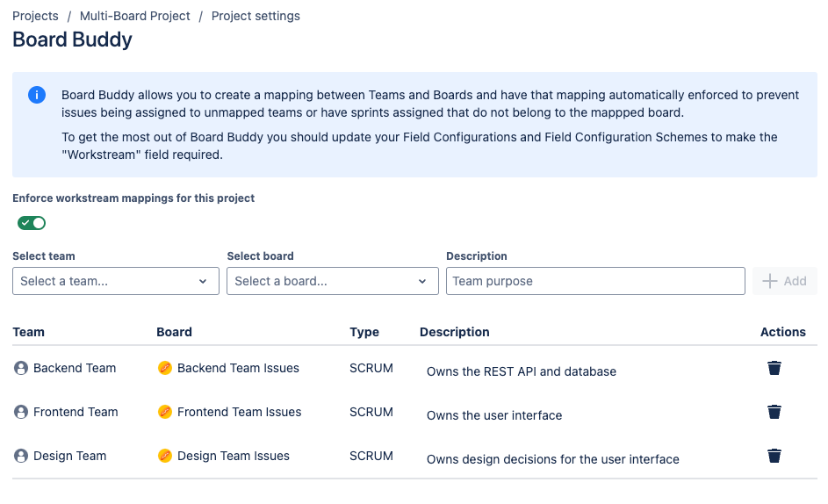Click the Backend Team avatar icon
Screen dimensions: 828x504
(21, 369)
